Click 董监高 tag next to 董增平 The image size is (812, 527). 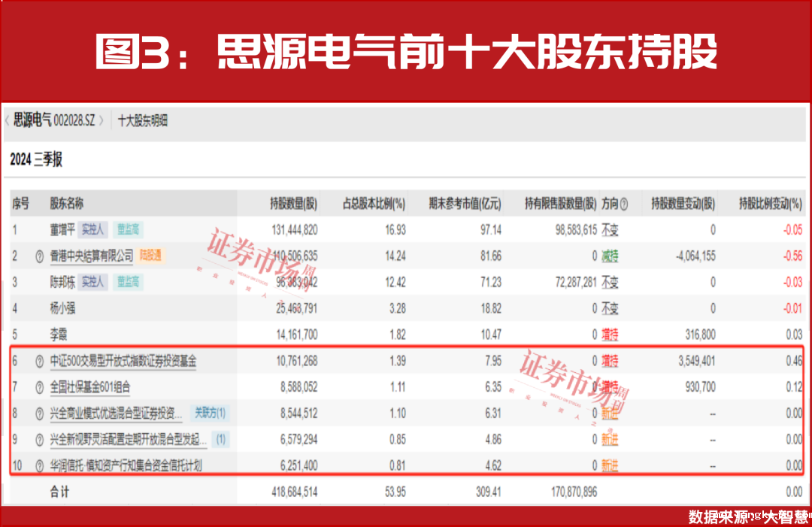pyautogui.click(x=128, y=229)
